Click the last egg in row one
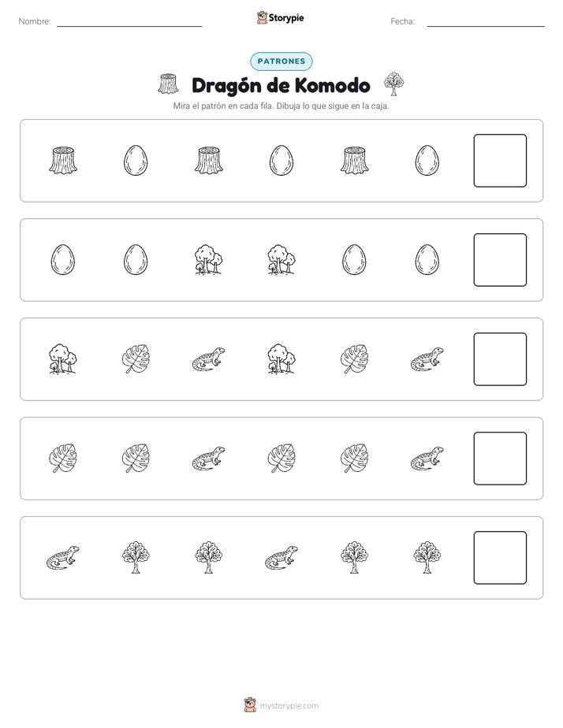Viewport: 563px width, 728px height. click(427, 161)
